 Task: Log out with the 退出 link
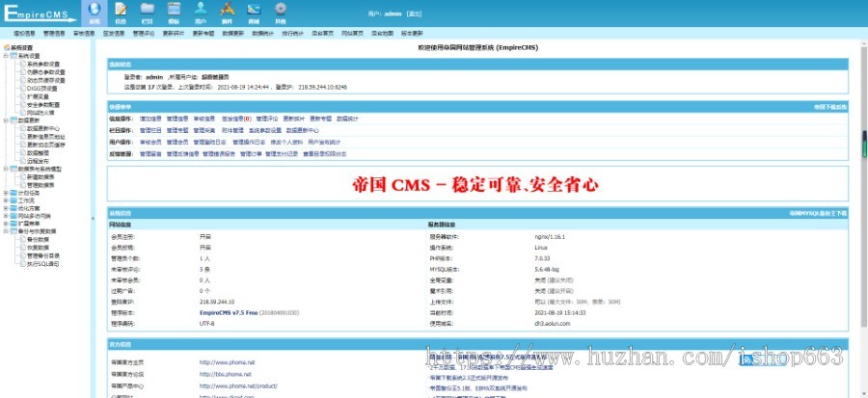tap(414, 13)
